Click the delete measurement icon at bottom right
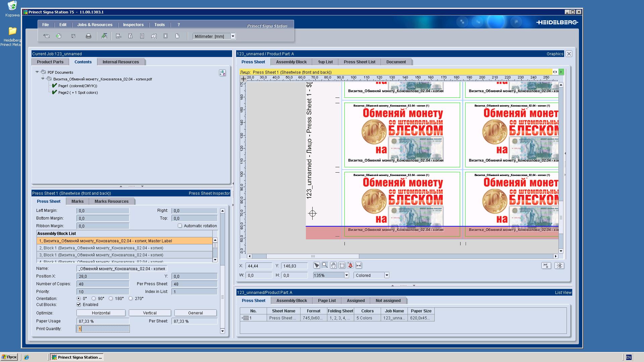The width and height of the screenshot is (644, 362). [546, 265]
